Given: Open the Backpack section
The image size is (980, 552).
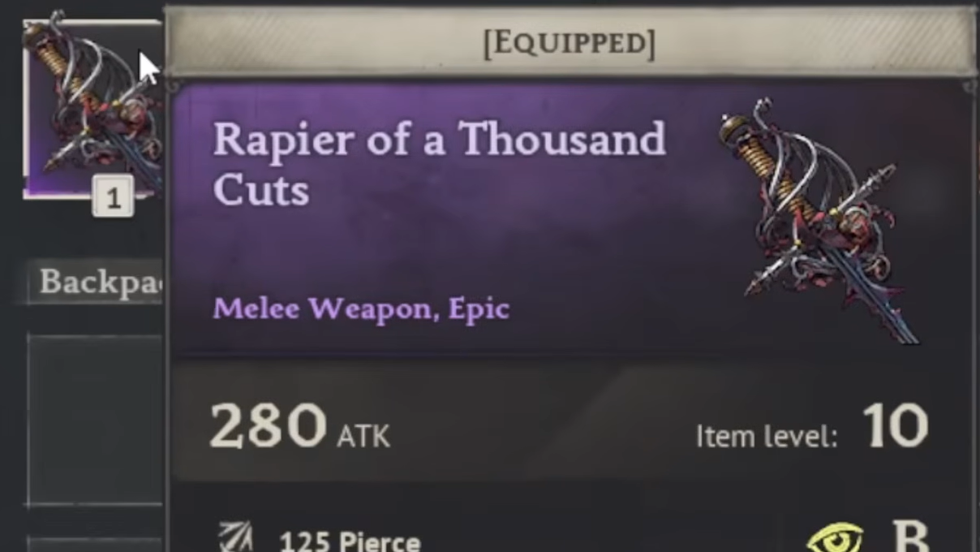Looking at the screenshot, I should click(97, 282).
